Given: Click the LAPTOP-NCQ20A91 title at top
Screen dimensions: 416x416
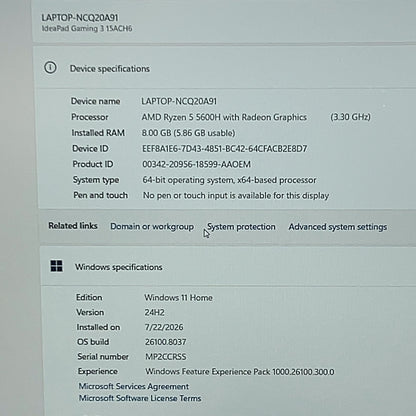Looking at the screenshot, I should (x=80, y=18).
